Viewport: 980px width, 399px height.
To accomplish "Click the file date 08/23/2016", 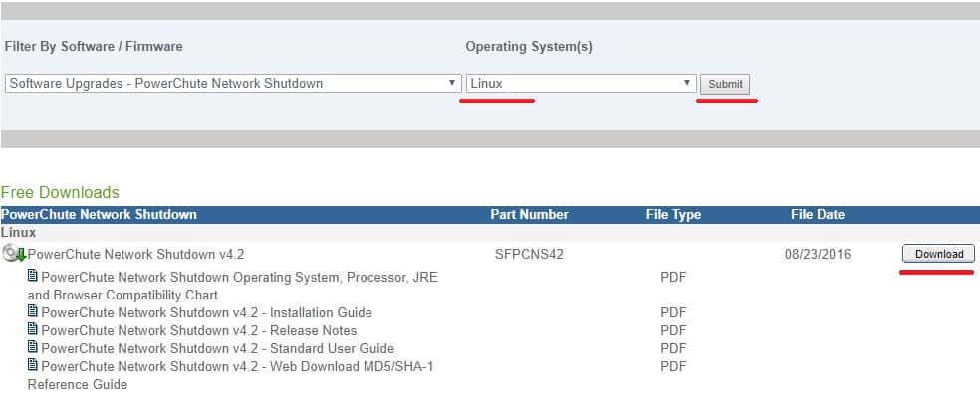I will tap(818, 254).
